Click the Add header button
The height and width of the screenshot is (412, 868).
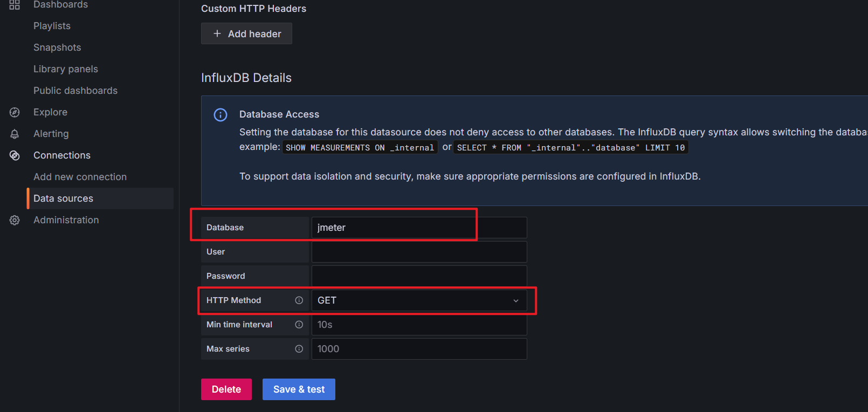246,33
